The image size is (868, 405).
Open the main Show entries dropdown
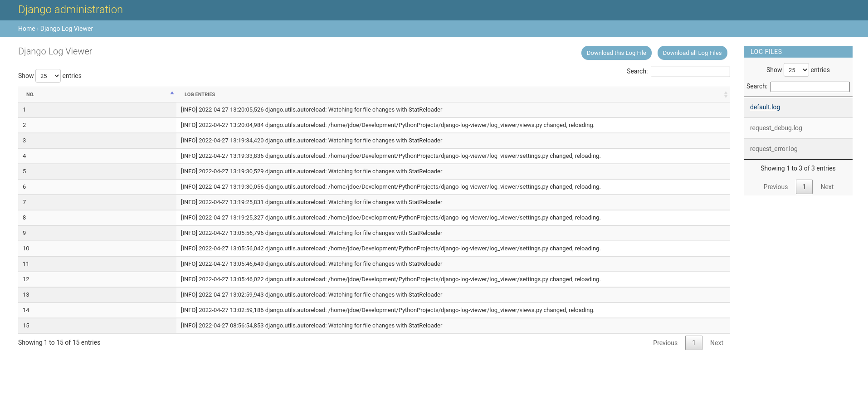(48, 76)
